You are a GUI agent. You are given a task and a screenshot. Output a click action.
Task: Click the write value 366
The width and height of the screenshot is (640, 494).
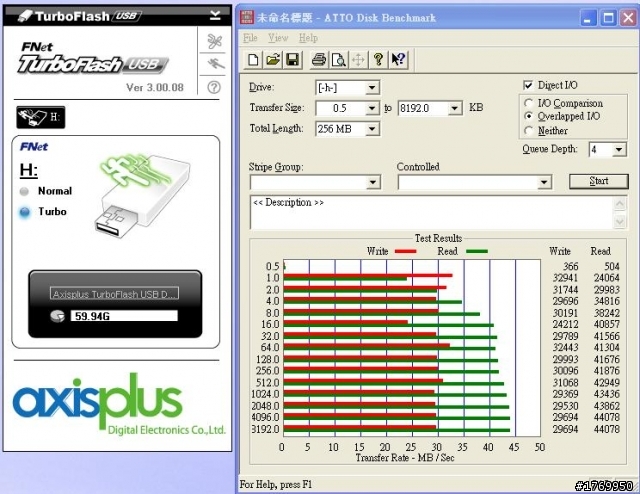coord(571,267)
